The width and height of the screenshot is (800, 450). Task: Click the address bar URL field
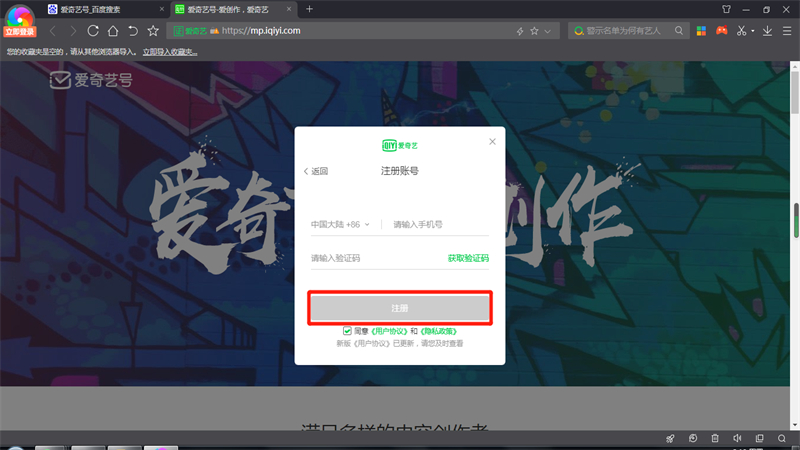pos(365,31)
